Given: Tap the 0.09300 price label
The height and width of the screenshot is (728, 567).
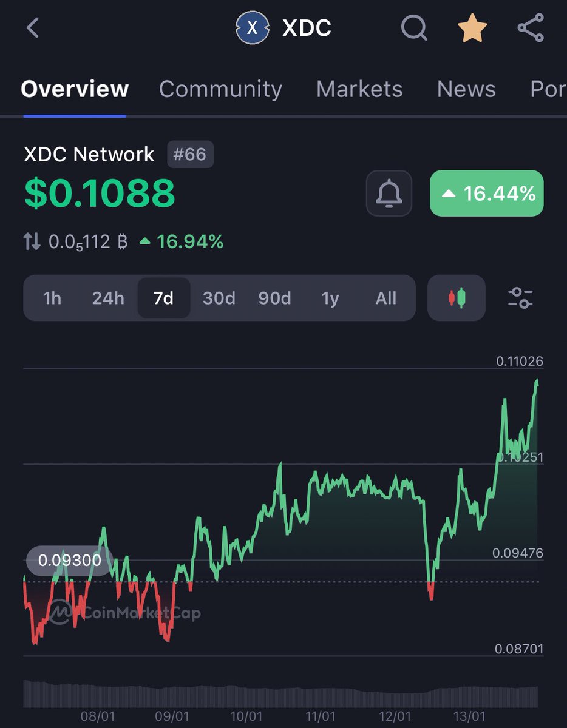Looking at the screenshot, I should click(x=70, y=561).
